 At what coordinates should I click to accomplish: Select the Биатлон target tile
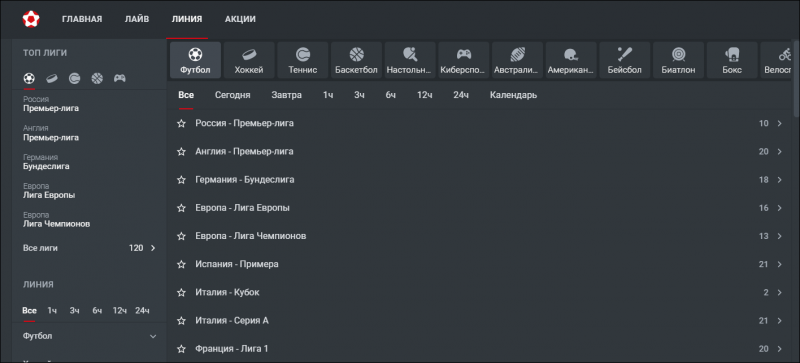678,60
